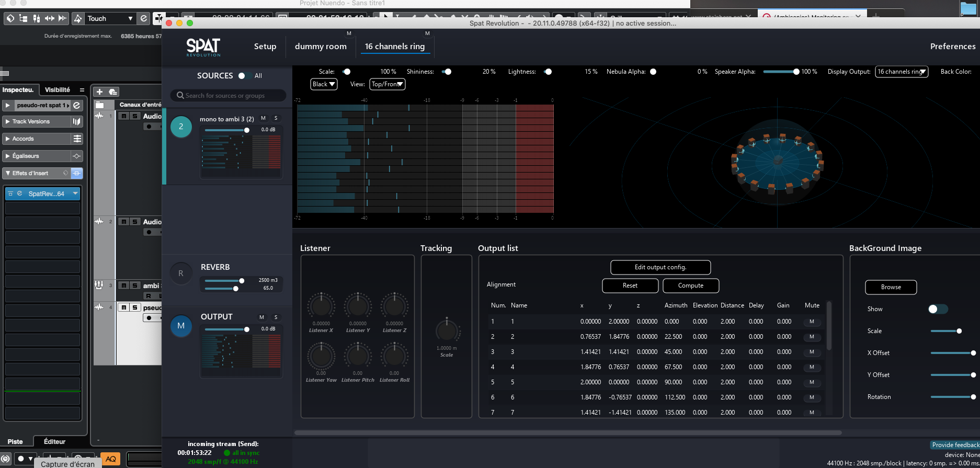Click the OUTPUT M circle icon

click(x=181, y=326)
